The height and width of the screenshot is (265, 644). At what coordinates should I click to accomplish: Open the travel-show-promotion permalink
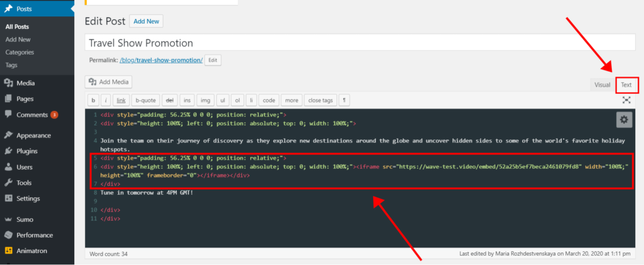click(x=161, y=60)
